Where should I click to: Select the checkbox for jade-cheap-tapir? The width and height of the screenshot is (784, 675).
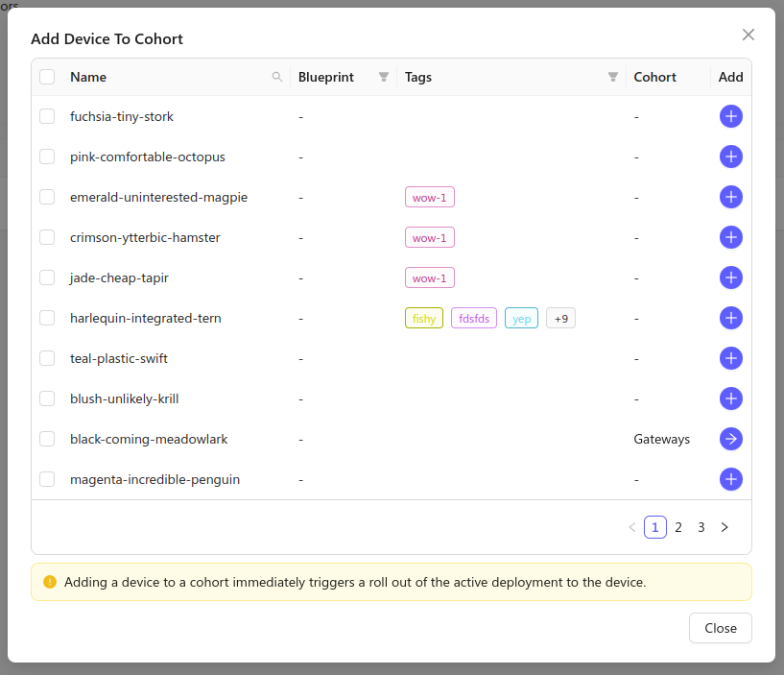[x=47, y=277]
